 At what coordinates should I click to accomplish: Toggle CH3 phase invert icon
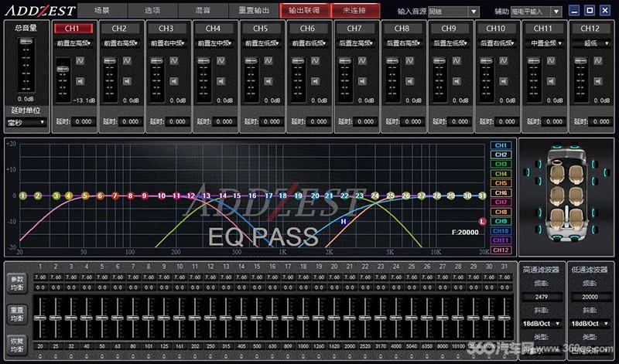174,61
